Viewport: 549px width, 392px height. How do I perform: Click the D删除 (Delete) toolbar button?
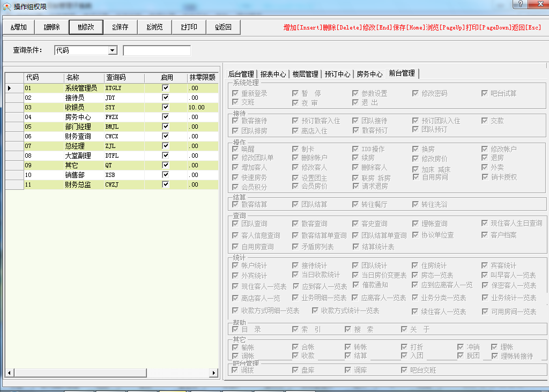[x=52, y=27]
